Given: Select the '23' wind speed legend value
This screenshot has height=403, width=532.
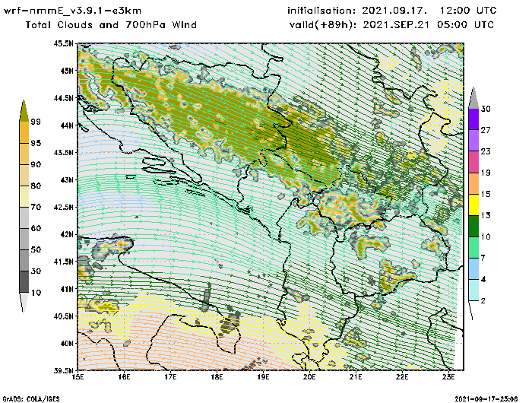Looking at the screenshot, I should coord(485,151).
